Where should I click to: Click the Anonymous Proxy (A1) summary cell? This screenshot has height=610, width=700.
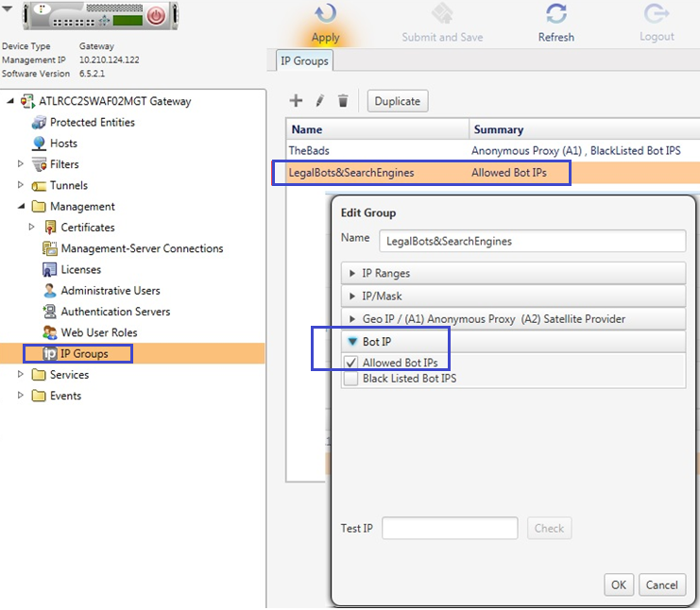click(576, 151)
